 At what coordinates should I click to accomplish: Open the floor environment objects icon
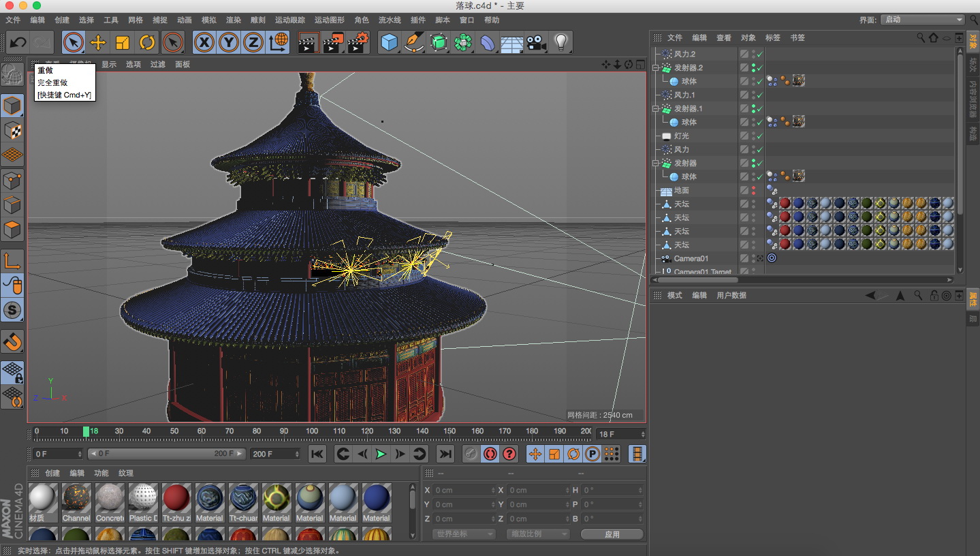(511, 43)
